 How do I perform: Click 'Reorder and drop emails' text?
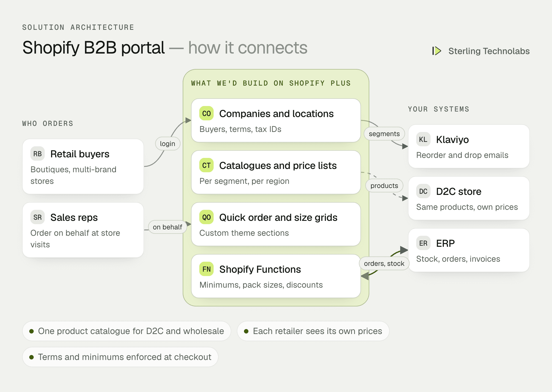click(x=462, y=155)
